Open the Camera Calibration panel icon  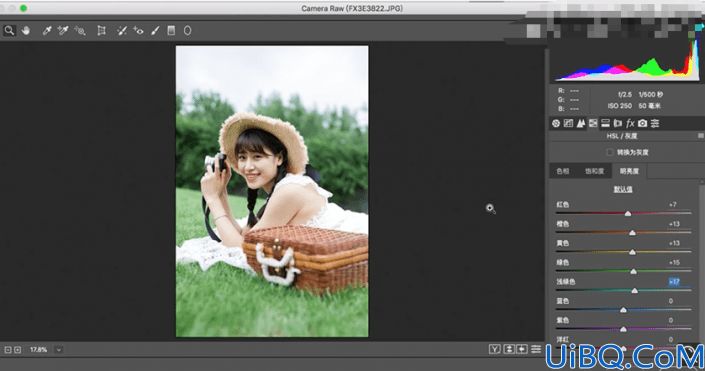[643, 123]
